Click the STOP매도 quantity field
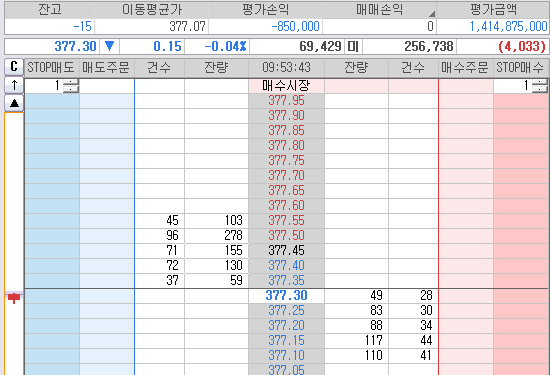This screenshot has width=550, height=375. coord(44,86)
